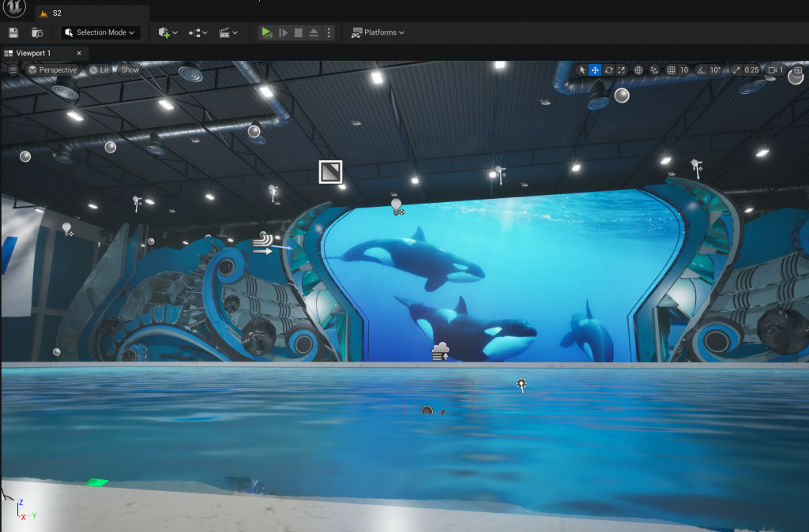
Task: Close the Viewport 1 tab
Action: [x=79, y=53]
